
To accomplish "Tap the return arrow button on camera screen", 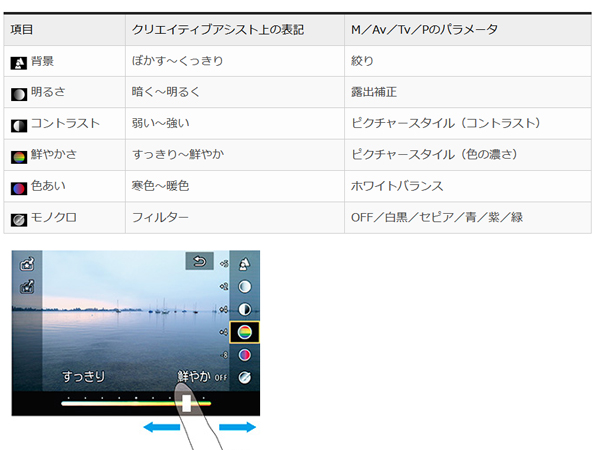I will pos(199,261).
